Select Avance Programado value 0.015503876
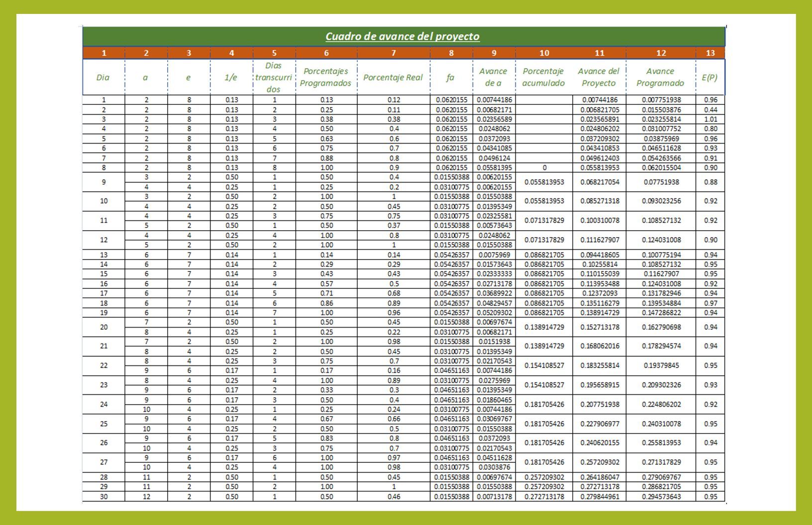Image resolution: width=812 pixels, height=525 pixels. tap(661, 109)
